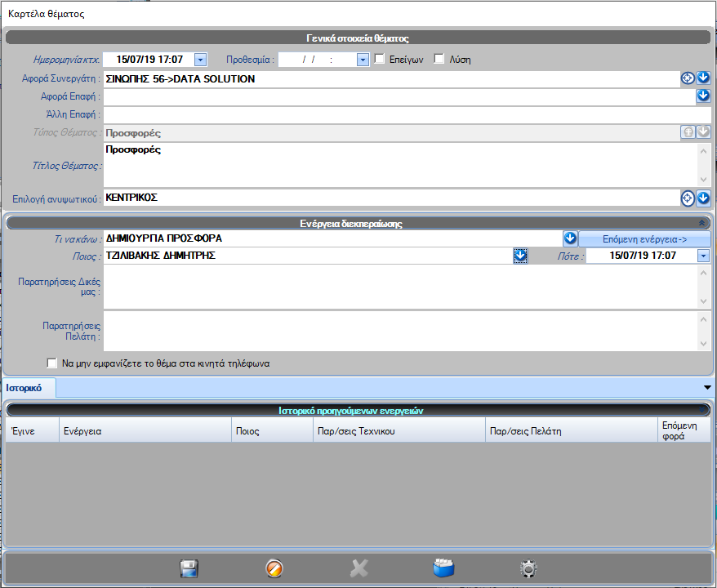Click blue arrow icon in Αφορά Επαφή row
Screen dimensions: 717x588
tap(703, 96)
